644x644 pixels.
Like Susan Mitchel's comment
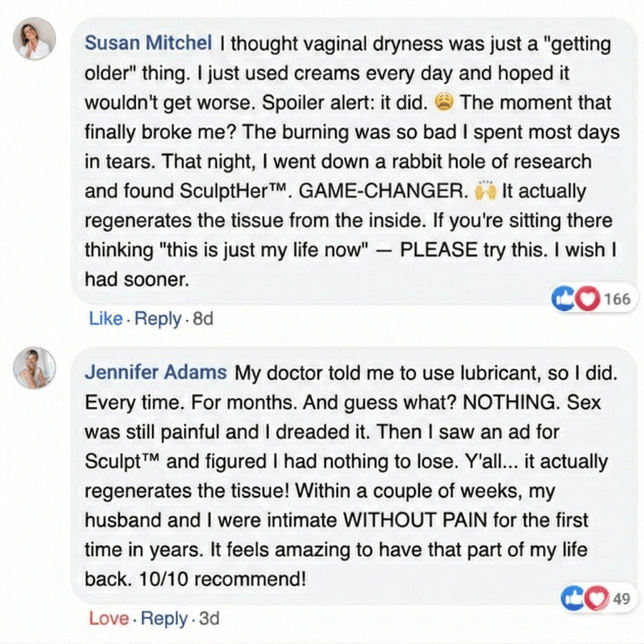pyautogui.click(x=105, y=318)
